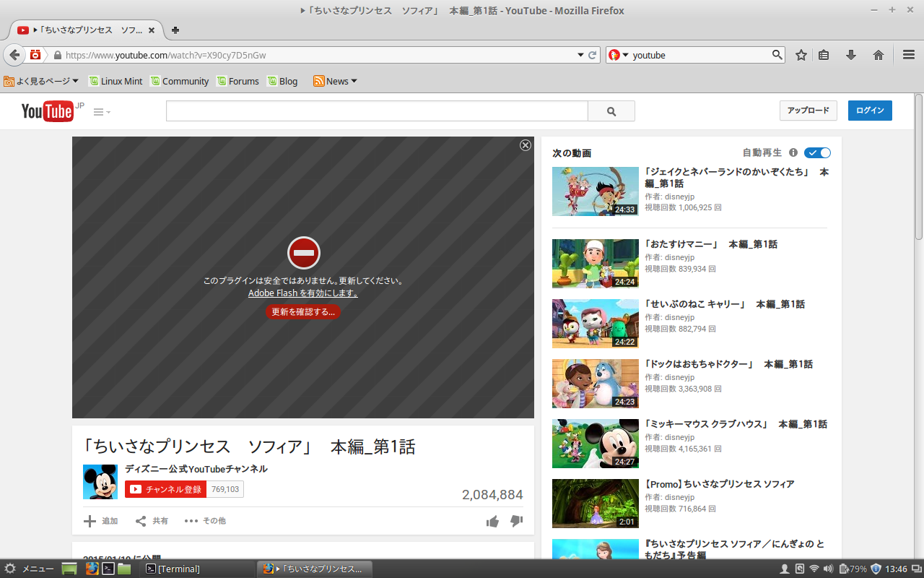Expand the News feed bookmark dropdown
Image resolution: width=924 pixels, height=578 pixels.
tap(336, 81)
